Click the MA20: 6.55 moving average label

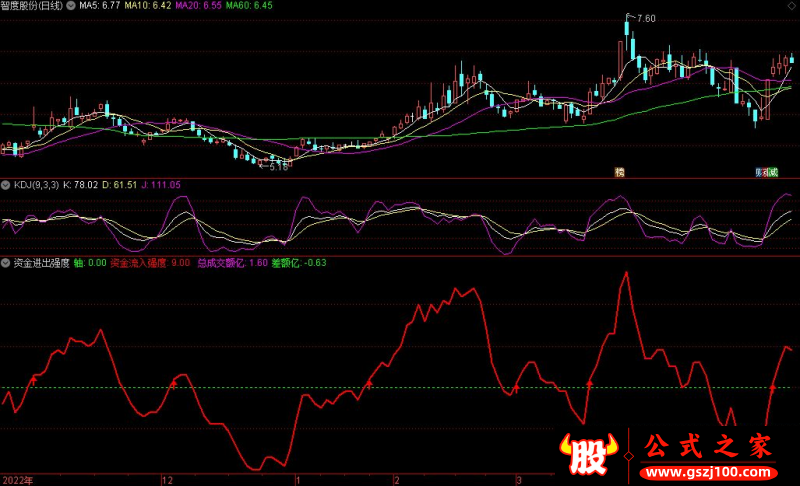198,6
